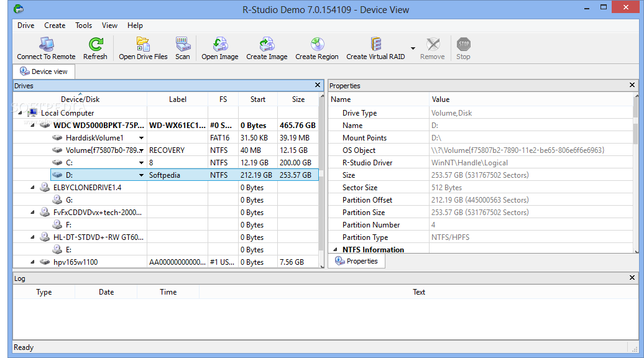Viewport: 644px width, 358px height.
Task: Collapse the WDC WD5000BPKT drive node
Action: 32,125
